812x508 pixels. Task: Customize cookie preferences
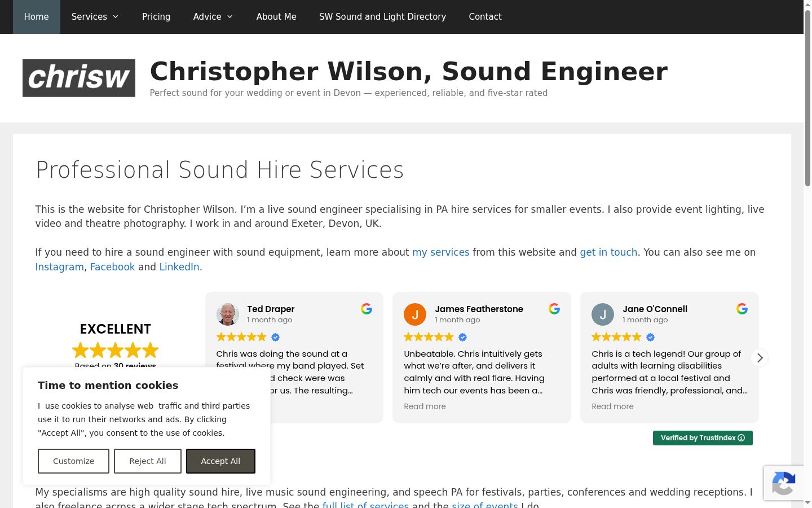coord(73,461)
